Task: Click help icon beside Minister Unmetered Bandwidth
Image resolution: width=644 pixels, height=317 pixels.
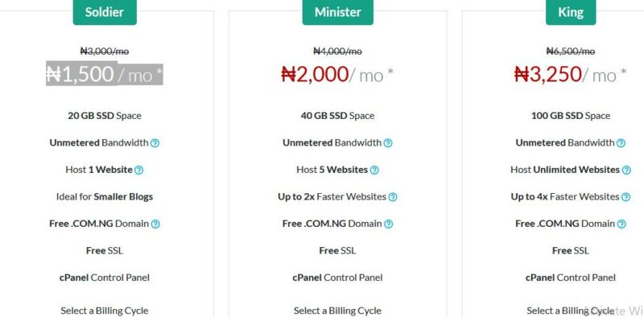Action: click(388, 143)
